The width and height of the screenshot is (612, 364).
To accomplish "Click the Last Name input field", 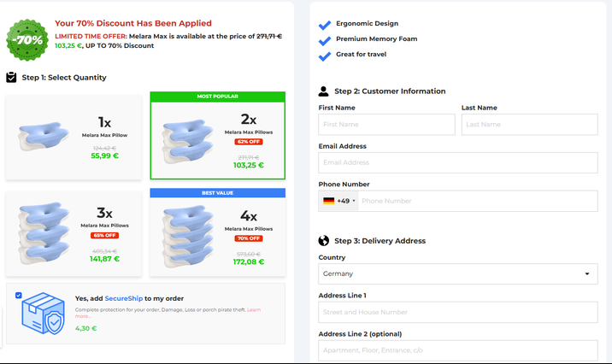I will point(529,125).
